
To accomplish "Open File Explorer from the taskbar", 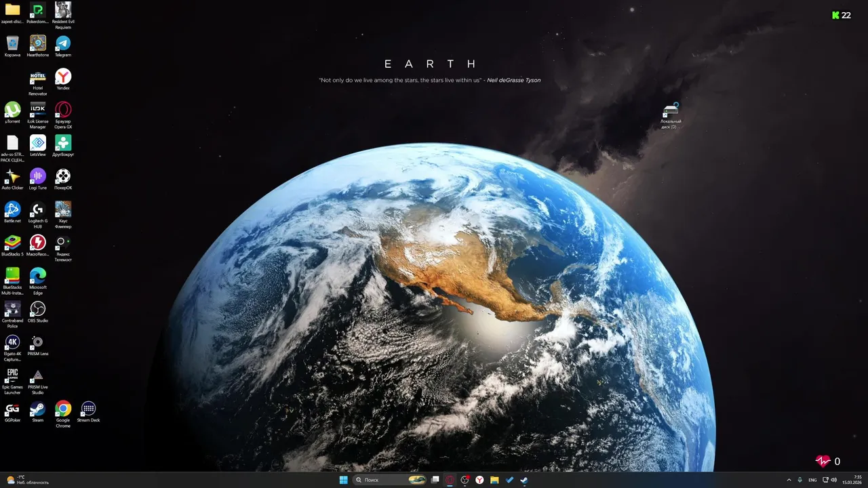I will click(x=494, y=480).
